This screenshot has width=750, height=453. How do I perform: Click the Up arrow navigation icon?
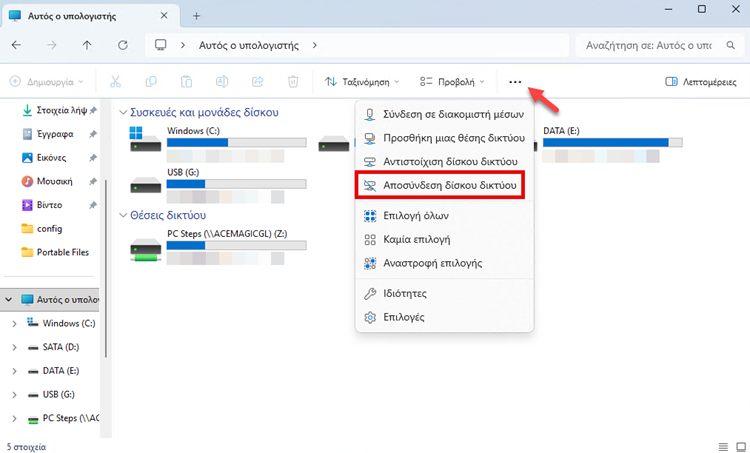(87, 46)
